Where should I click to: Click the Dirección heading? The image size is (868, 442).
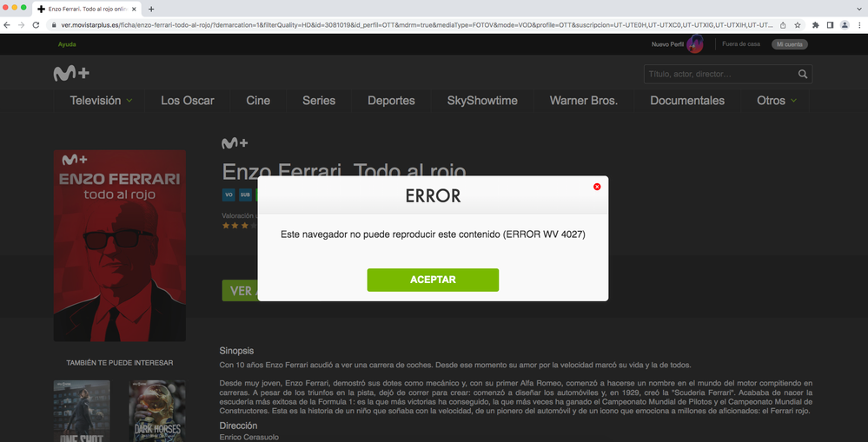pos(239,426)
